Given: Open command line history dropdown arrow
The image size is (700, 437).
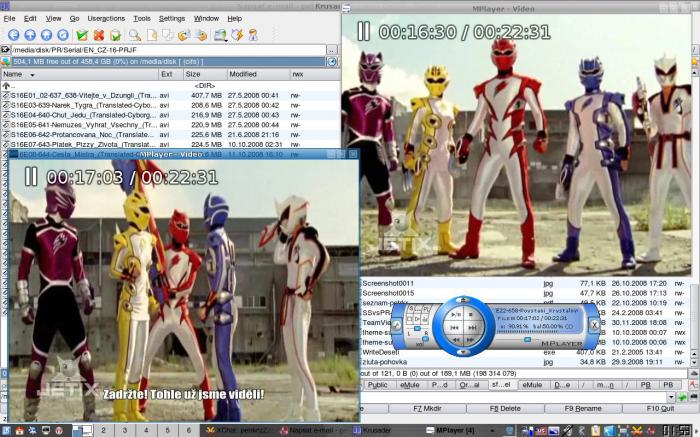Looking at the screenshot, I should (x=671, y=397).
